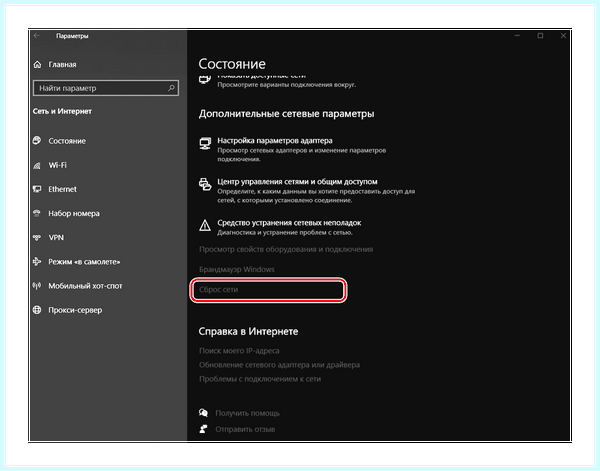The width and height of the screenshot is (600, 471).
Task: Open Настройка параметров адаптера
Action: click(x=275, y=140)
